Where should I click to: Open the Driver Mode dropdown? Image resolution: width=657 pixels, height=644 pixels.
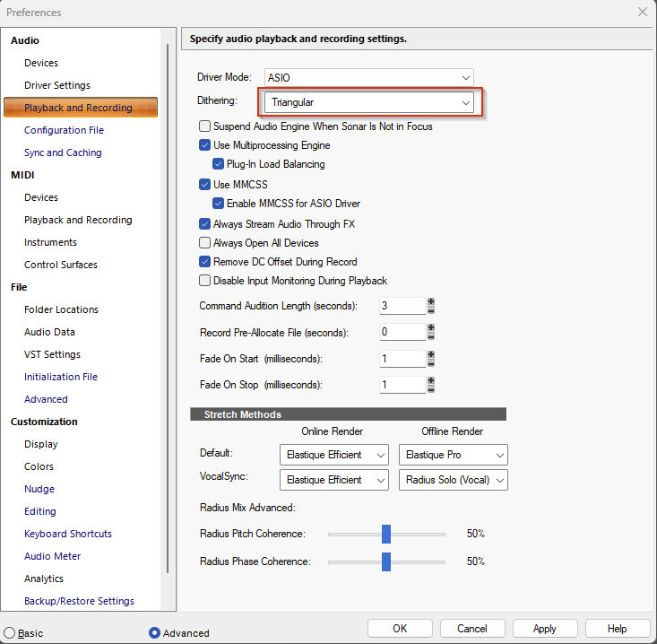tap(369, 78)
